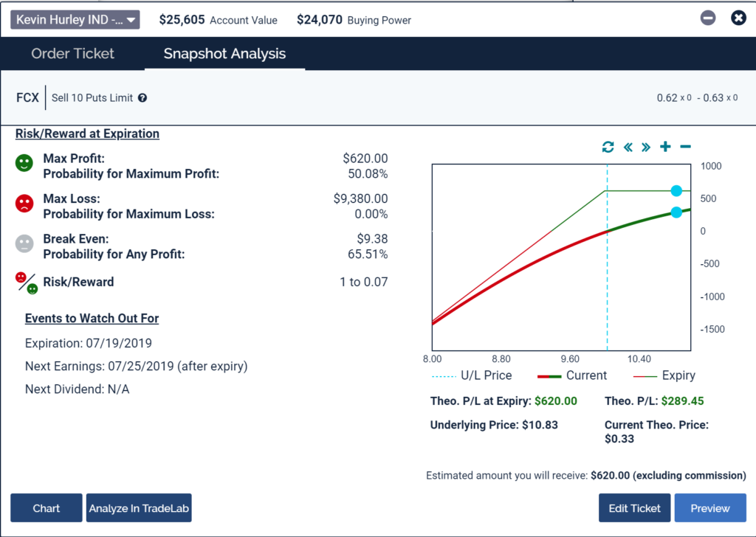Shift chart right with double-chevron icon

[646, 147]
